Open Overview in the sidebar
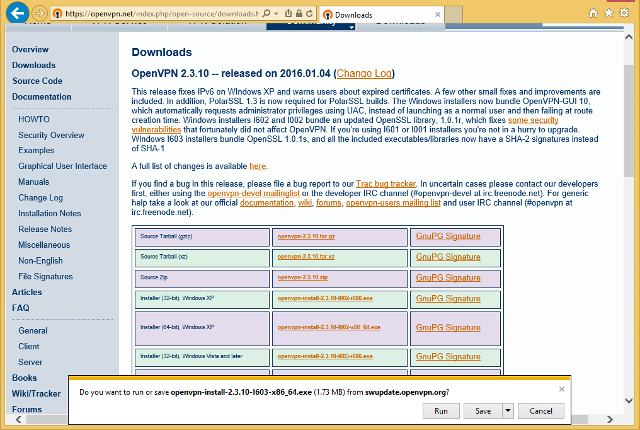The image size is (640, 430). [x=30, y=49]
